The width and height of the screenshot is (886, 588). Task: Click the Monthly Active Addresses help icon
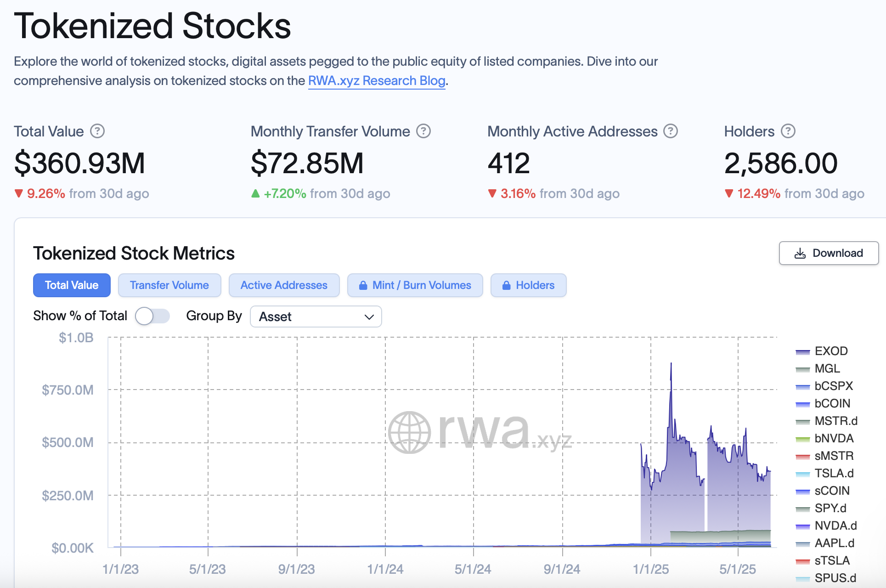click(x=671, y=131)
